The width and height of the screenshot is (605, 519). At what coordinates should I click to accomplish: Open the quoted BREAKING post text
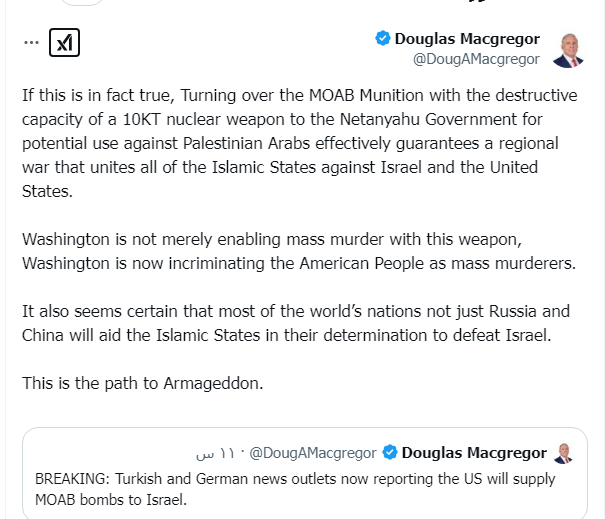tap(295, 489)
